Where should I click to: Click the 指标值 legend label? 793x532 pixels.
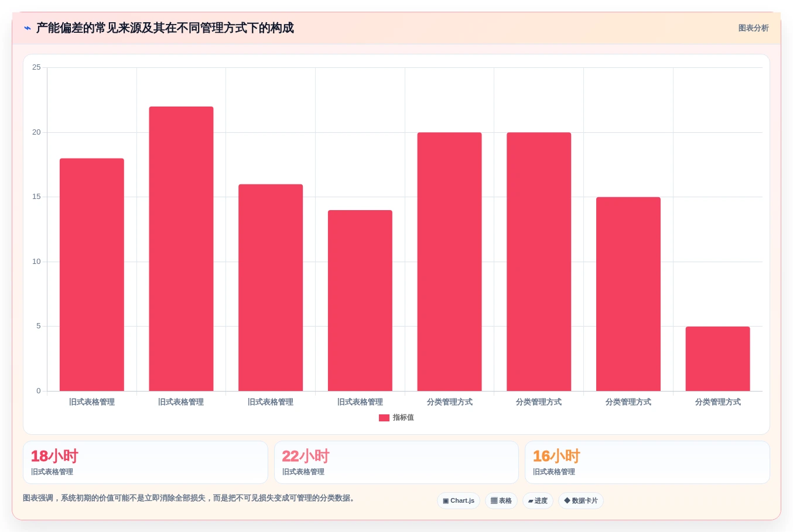coord(404,418)
